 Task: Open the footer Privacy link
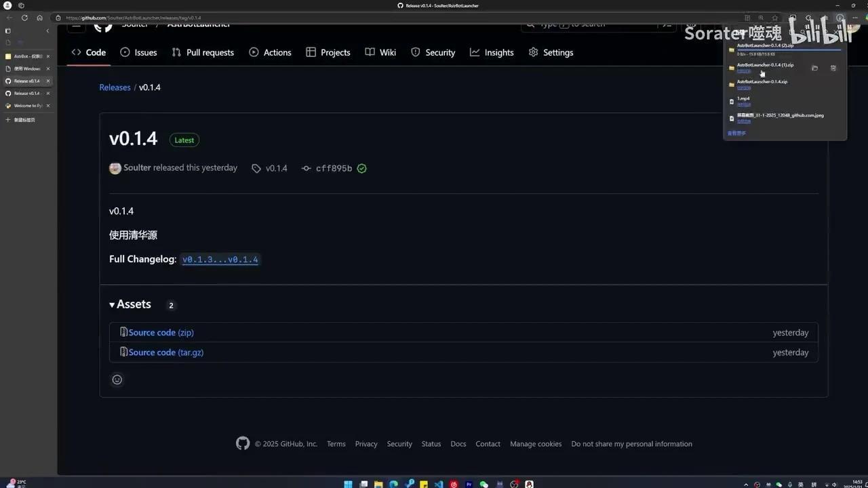[x=366, y=444]
